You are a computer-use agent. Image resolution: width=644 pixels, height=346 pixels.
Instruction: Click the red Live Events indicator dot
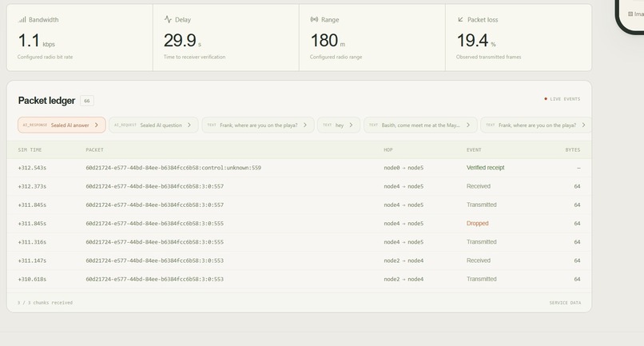point(546,98)
